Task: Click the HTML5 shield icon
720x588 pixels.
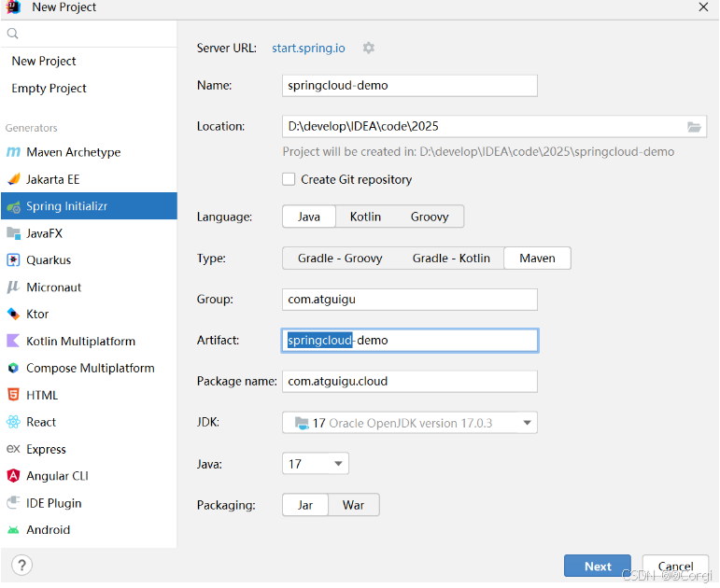Action: pyautogui.click(x=13, y=395)
